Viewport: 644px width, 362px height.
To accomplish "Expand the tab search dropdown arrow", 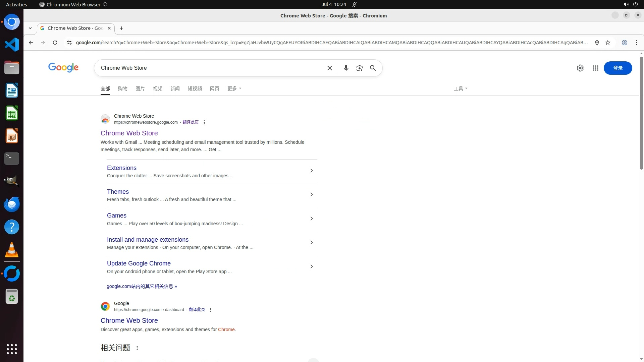I will click(x=30, y=28).
